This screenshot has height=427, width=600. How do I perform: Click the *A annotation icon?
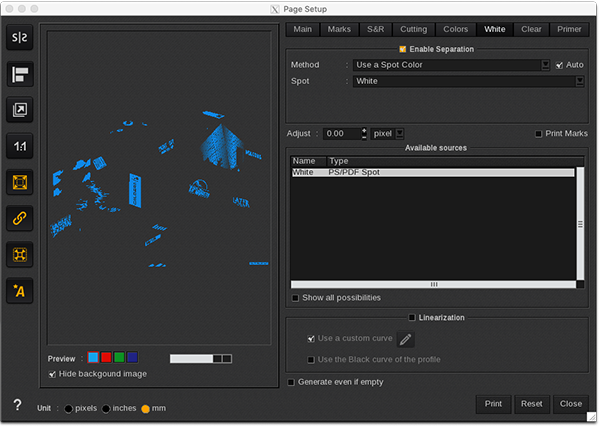20,291
